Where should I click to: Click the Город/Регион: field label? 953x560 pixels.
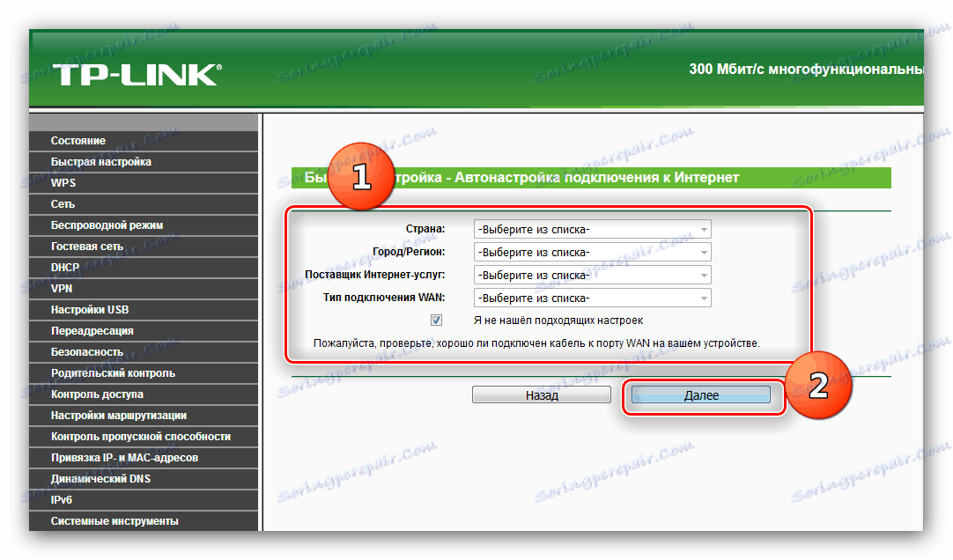click(x=409, y=252)
